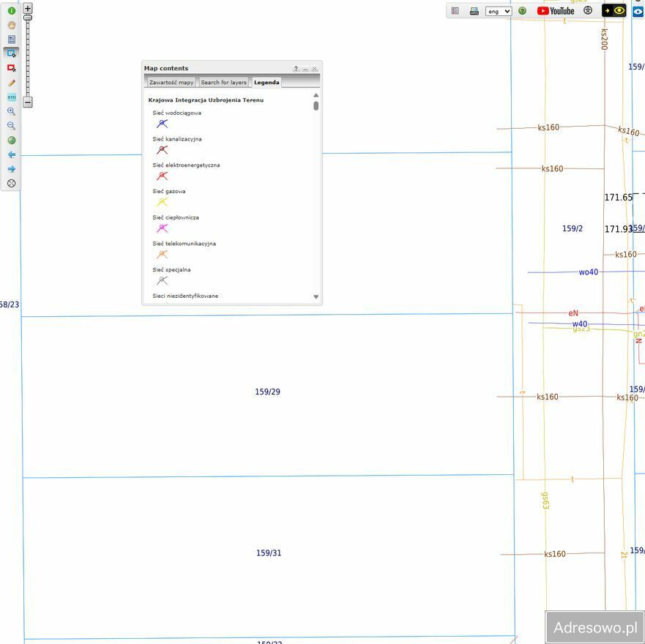
Task: Select the green info identify tool
Action: [x=12, y=11]
